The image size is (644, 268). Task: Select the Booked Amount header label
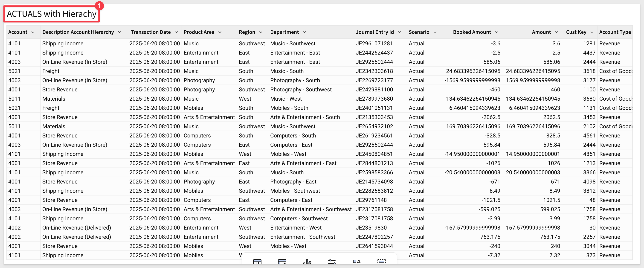tap(472, 32)
